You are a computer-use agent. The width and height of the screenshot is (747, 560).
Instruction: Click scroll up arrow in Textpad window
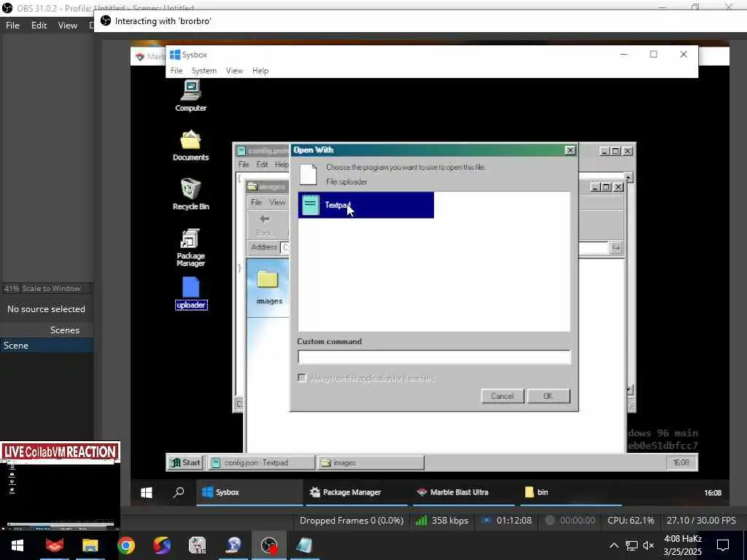tap(629, 178)
